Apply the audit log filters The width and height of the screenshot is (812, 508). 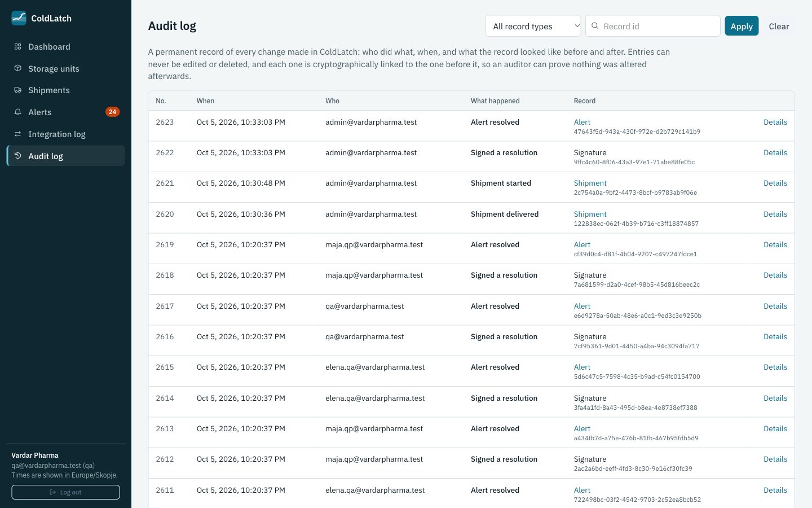click(742, 26)
